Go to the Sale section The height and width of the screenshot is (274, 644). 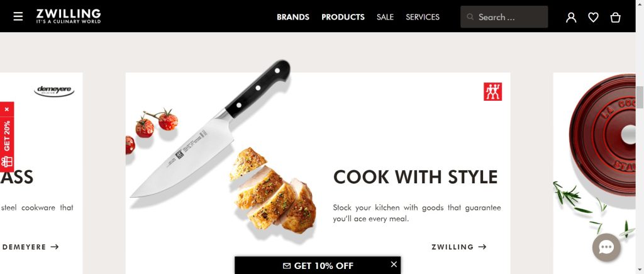(x=386, y=17)
